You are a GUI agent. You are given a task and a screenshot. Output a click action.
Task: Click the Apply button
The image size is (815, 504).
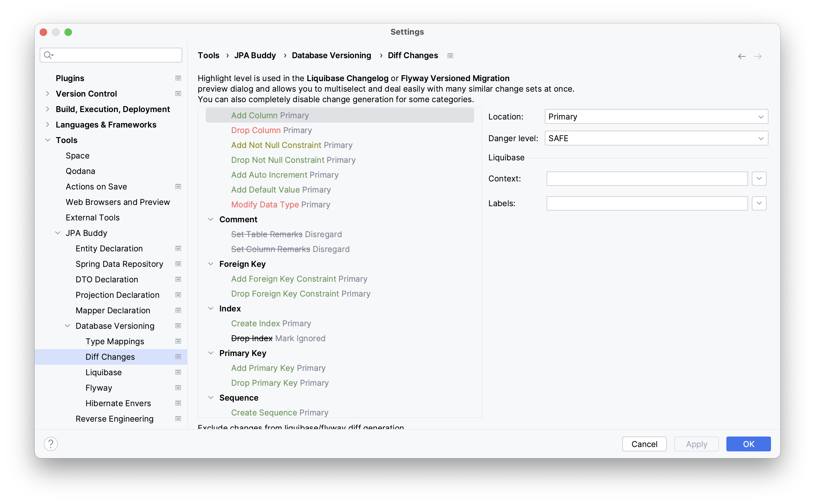[696, 443]
